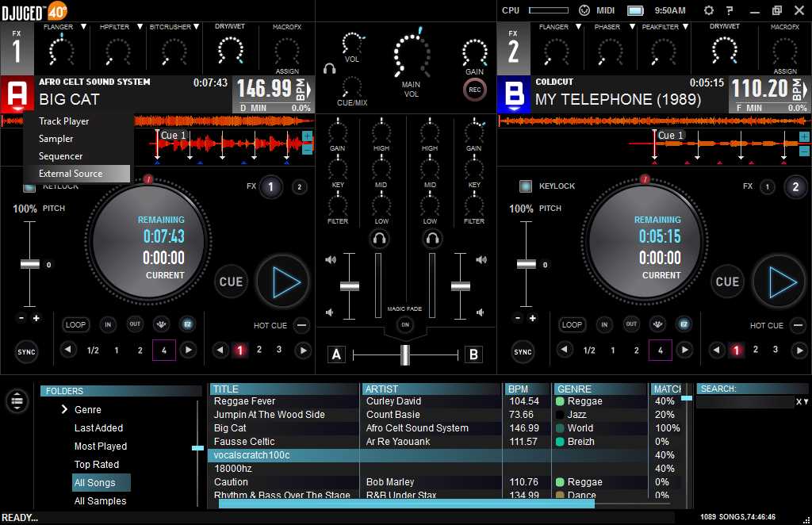Open PHASER effect dropdown on FX 2

point(632,27)
